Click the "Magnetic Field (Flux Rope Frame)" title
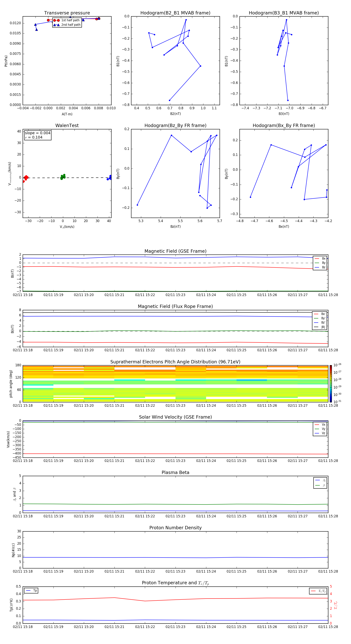Screen dimensions: 351x644 pyautogui.click(x=175, y=307)
